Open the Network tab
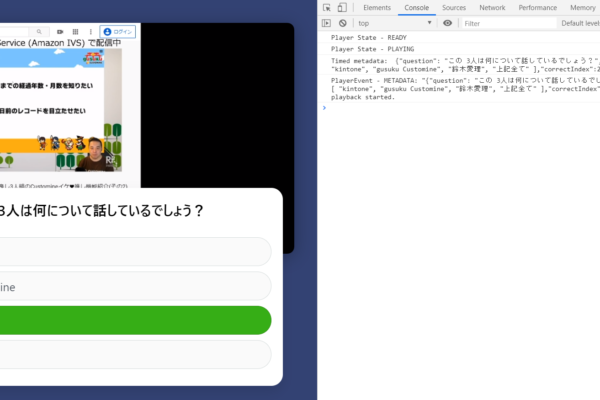The width and height of the screenshot is (600, 400). click(x=492, y=8)
